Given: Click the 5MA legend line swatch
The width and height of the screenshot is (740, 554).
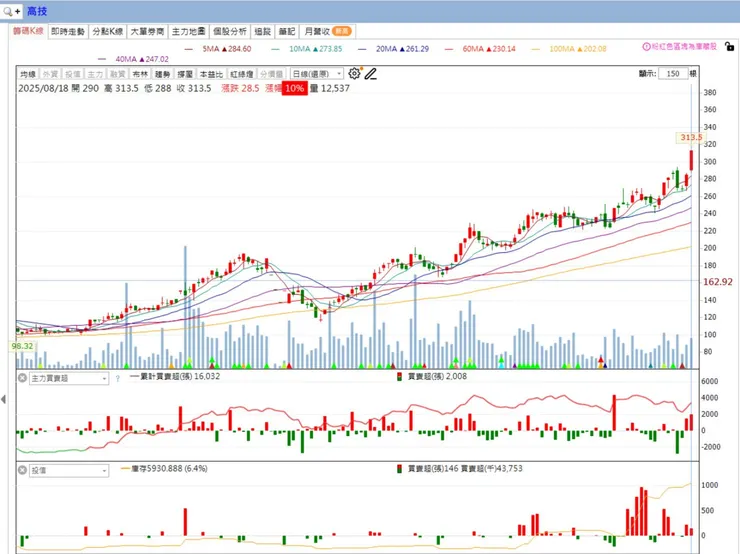Looking at the screenshot, I should [x=189, y=49].
